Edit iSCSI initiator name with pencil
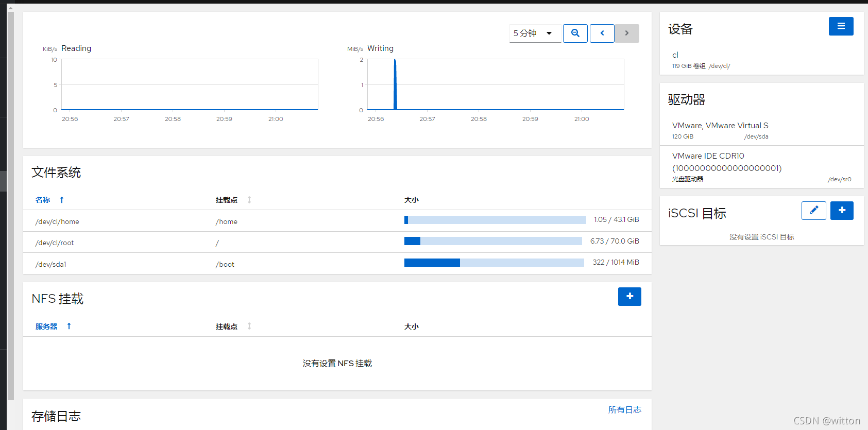The height and width of the screenshot is (430, 868). tap(814, 211)
